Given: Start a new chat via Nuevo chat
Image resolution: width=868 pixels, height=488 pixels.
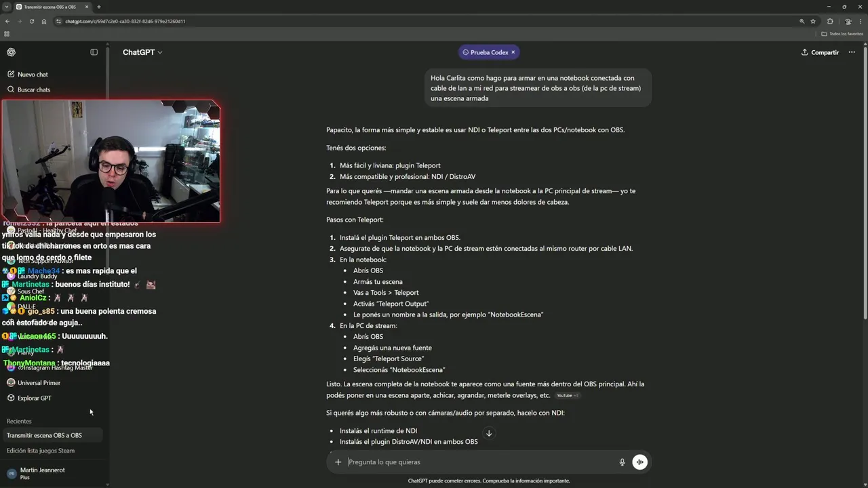Looking at the screenshot, I should 33,75.
